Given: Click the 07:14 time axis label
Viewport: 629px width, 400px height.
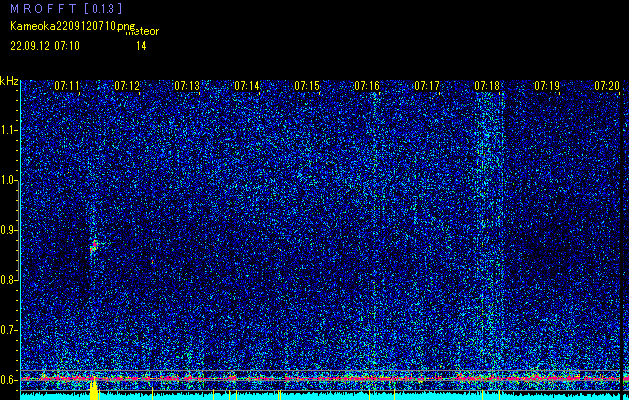Looking at the screenshot, I should 247,86.
